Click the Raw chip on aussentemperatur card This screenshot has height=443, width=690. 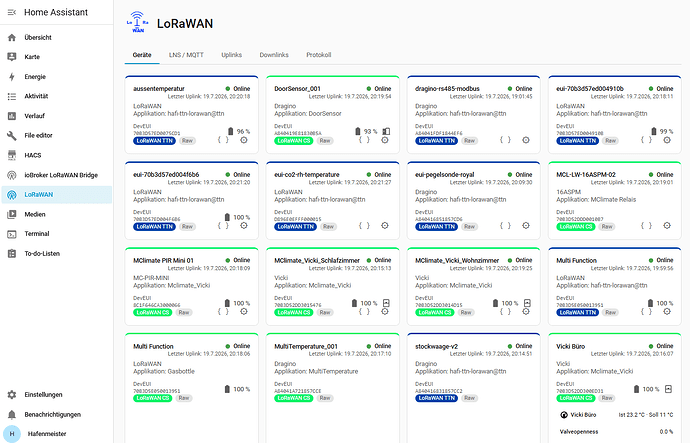pyautogui.click(x=187, y=141)
